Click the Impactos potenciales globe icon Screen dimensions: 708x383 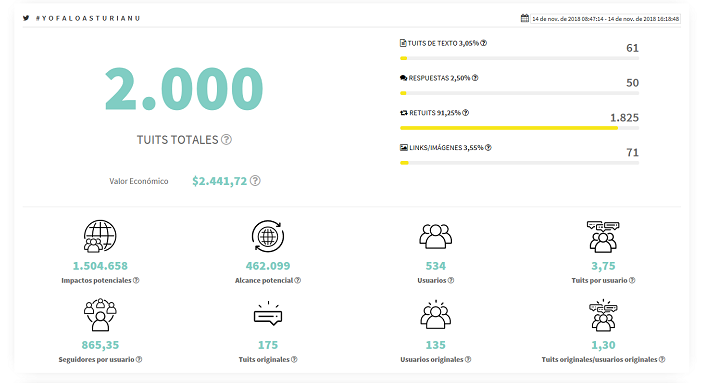pos(100,236)
